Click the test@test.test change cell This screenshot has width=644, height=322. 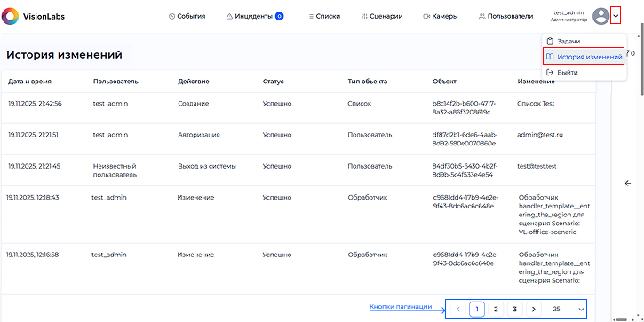coord(537,166)
